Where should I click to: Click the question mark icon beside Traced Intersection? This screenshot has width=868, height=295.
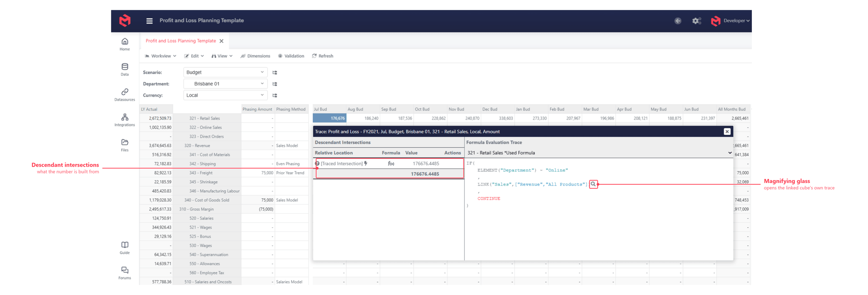[317, 164]
